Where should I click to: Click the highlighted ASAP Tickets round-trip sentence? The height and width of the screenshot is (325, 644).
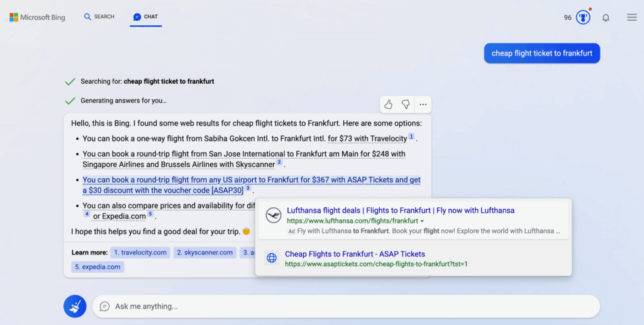[252, 185]
